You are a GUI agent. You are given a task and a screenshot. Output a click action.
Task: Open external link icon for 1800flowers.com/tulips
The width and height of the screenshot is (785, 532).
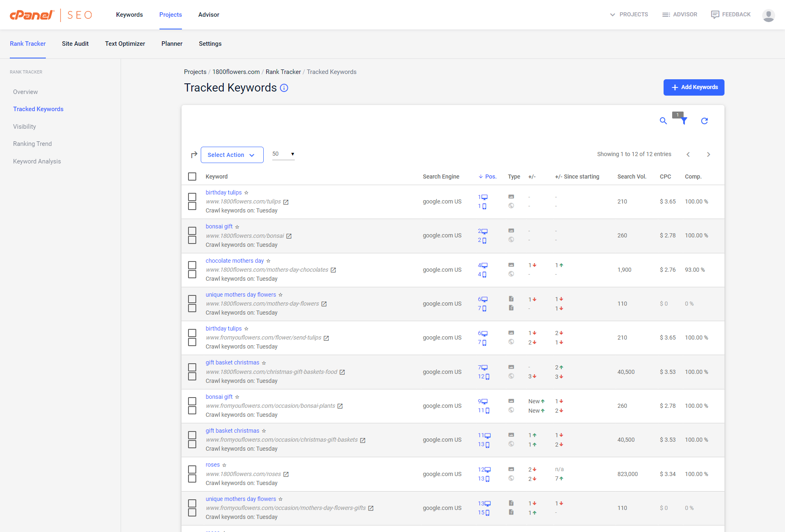286,202
